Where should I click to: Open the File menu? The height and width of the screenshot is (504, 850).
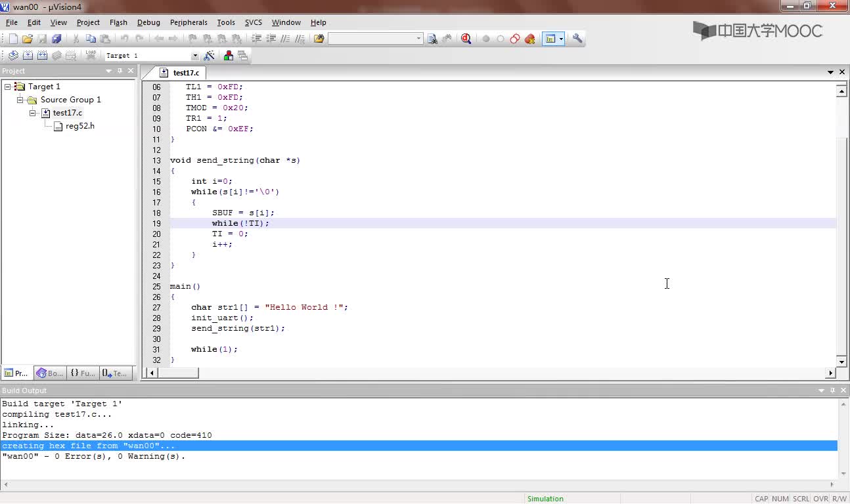(x=12, y=22)
